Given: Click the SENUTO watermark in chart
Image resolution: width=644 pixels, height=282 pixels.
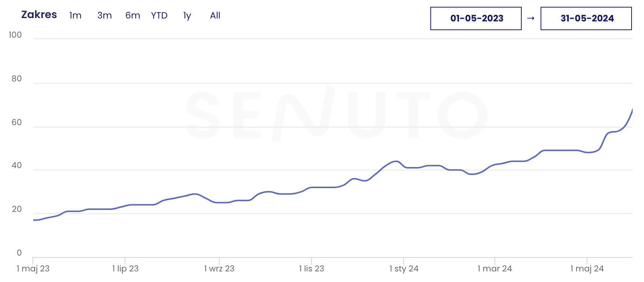Looking at the screenshot, I should [x=336, y=114].
